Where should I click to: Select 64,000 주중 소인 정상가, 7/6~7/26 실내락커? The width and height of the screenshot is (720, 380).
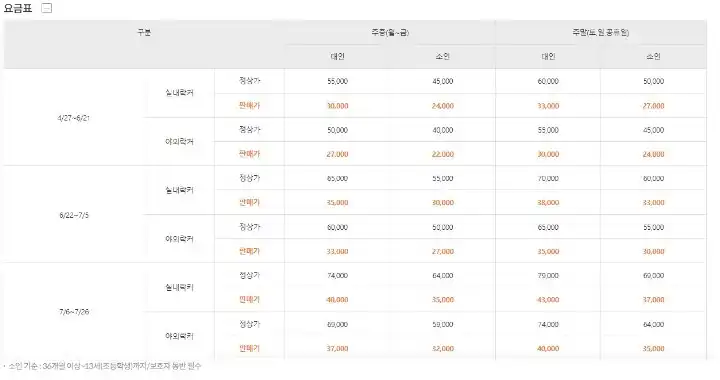(443, 275)
